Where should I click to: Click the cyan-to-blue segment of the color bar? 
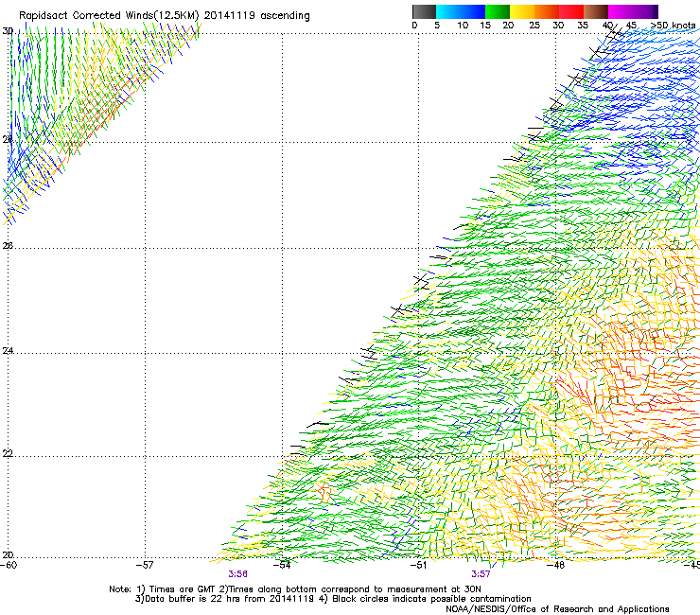pyautogui.click(x=461, y=11)
